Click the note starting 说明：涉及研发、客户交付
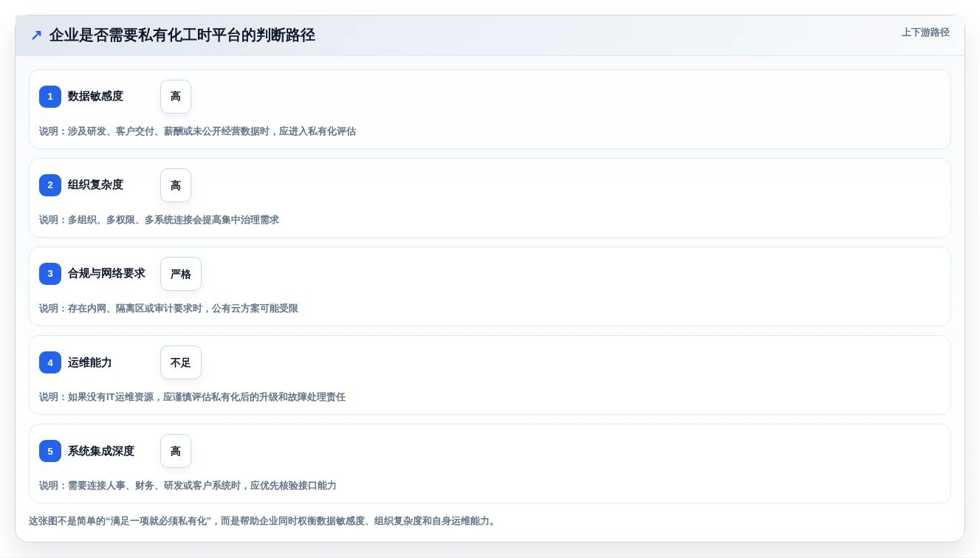Screen dimensions: 980x558 click(197, 131)
